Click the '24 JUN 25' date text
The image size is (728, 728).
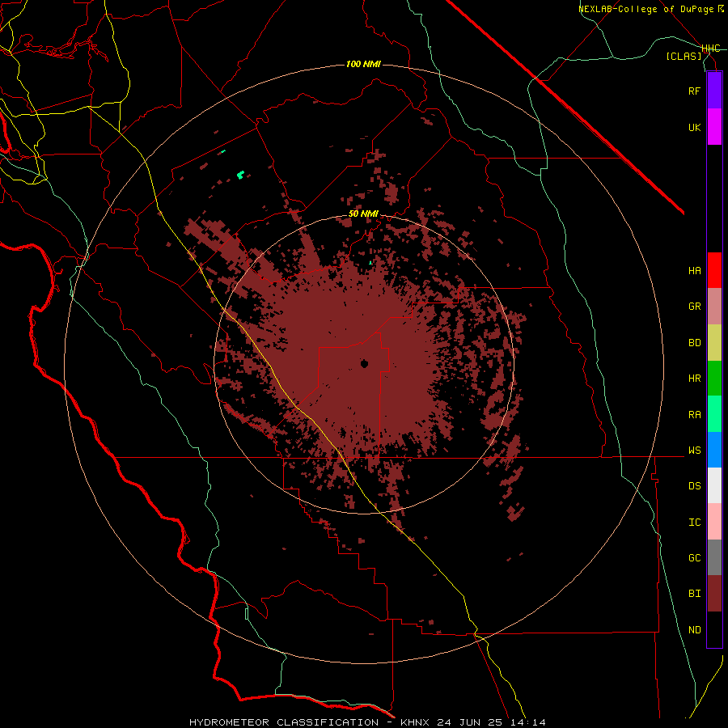click(x=469, y=722)
